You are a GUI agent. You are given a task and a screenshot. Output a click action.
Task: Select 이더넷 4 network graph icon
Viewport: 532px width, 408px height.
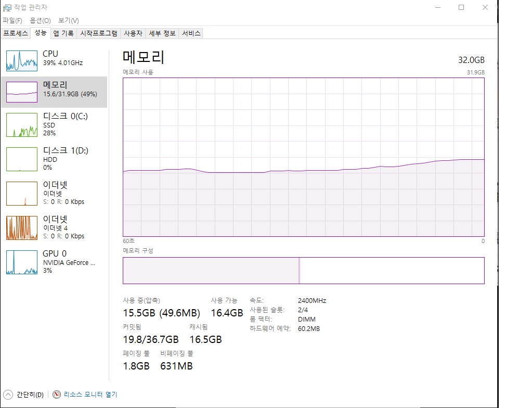click(22, 227)
